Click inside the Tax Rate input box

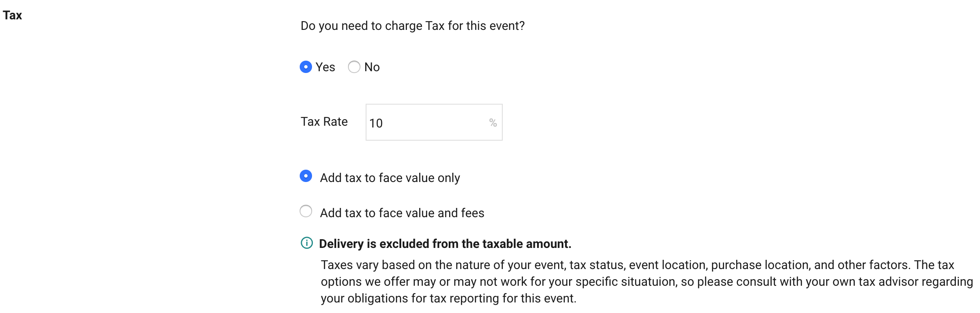pos(433,122)
